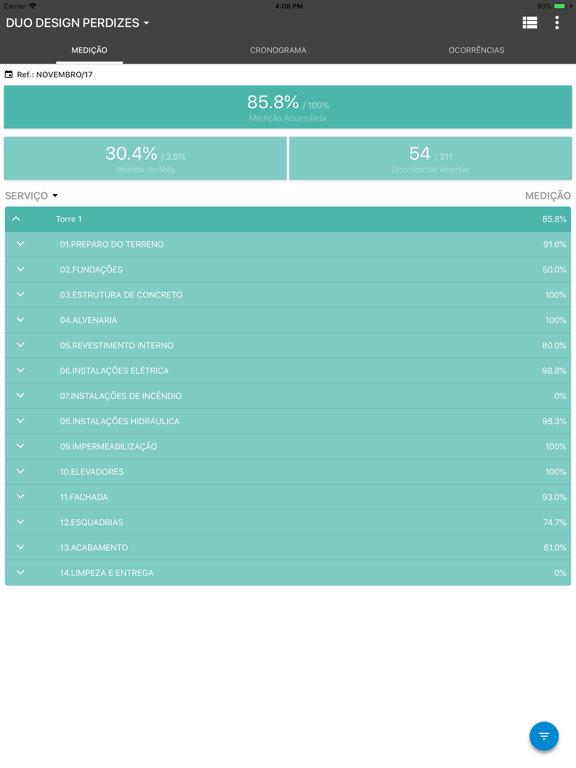Expand 04.ALVENARIA row chevron
The height and width of the screenshot is (768, 576).
tap(21, 320)
